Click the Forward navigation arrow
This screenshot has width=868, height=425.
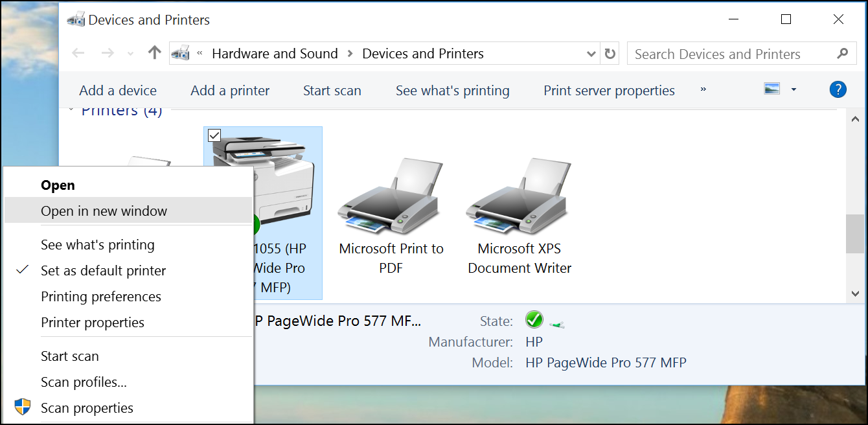[x=108, y=53]
